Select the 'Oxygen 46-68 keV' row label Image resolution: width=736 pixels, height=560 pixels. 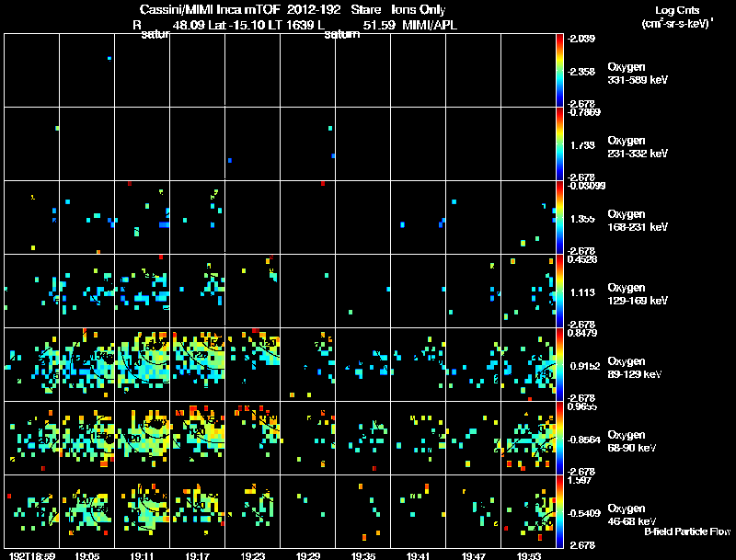point(631,515)
